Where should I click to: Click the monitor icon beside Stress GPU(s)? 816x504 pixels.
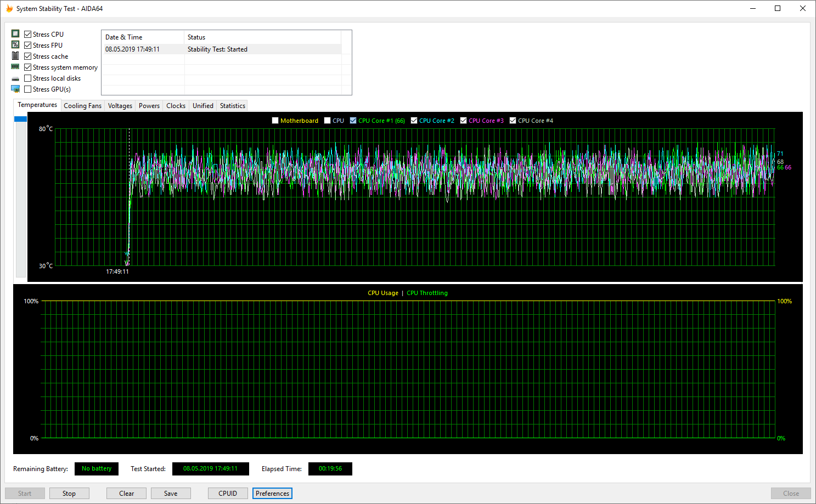15,89
